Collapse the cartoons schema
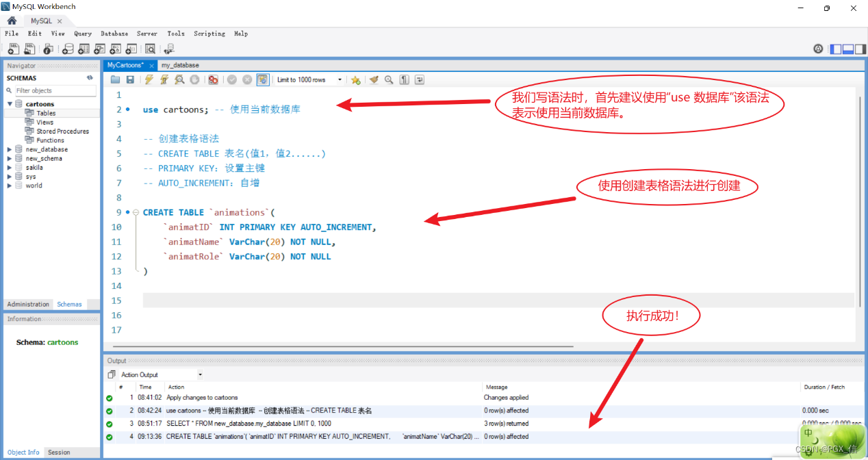This screenshot has width=868, height=460. [x=10, y=104]
